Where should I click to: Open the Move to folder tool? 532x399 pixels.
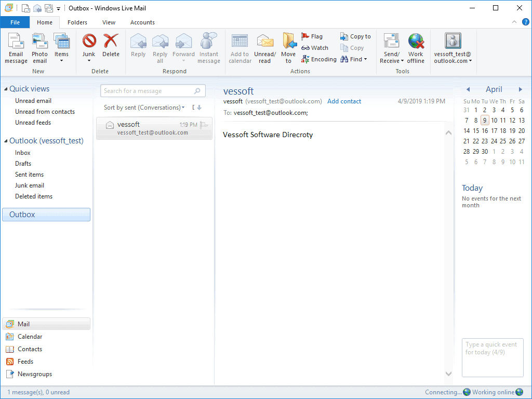click(x=288, y=48)
